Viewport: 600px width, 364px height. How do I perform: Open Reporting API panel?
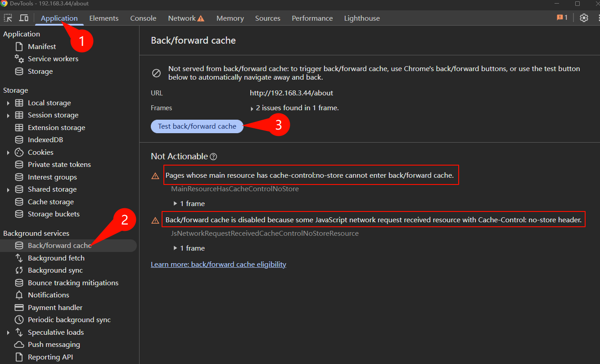[x=50, y=357]
